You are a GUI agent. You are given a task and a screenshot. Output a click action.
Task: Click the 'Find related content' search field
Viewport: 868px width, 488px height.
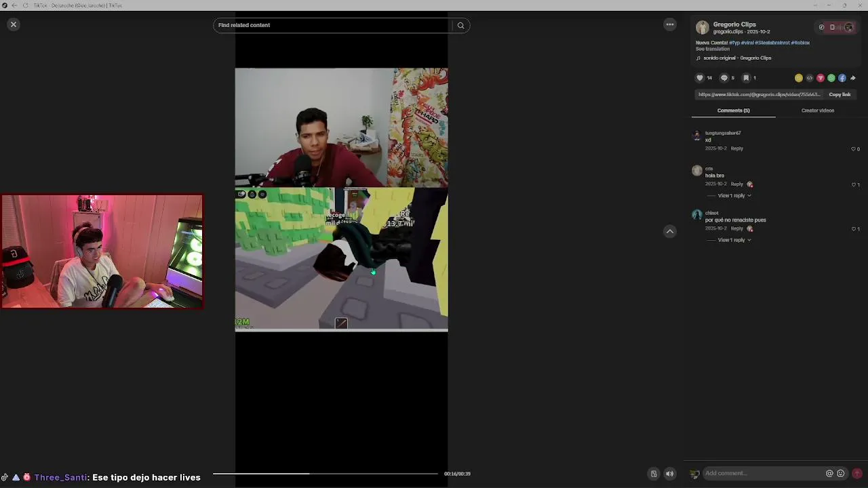[332, 25]
